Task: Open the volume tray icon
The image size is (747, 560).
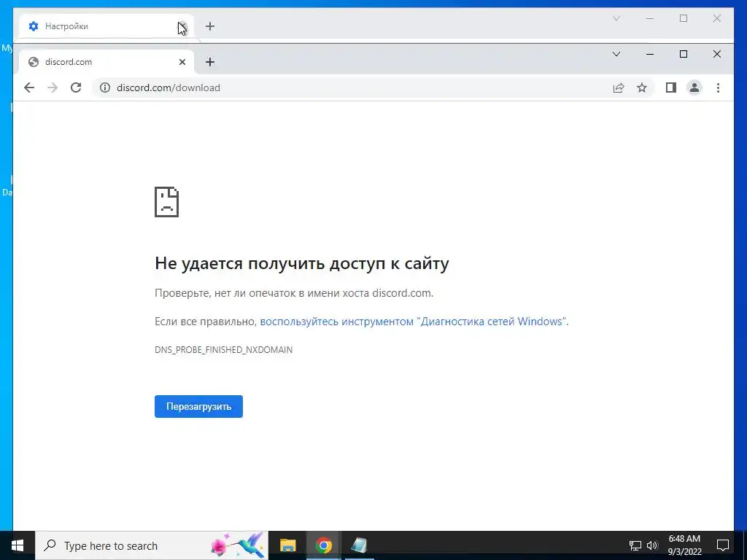Action: 652,545
